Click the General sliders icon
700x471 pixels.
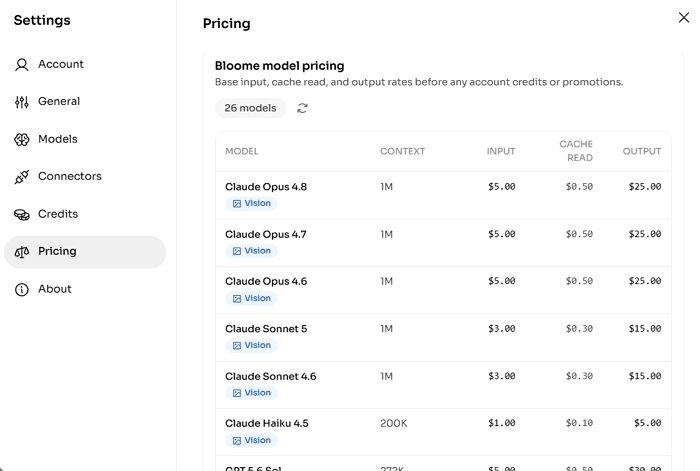click(x=21, y=102)
